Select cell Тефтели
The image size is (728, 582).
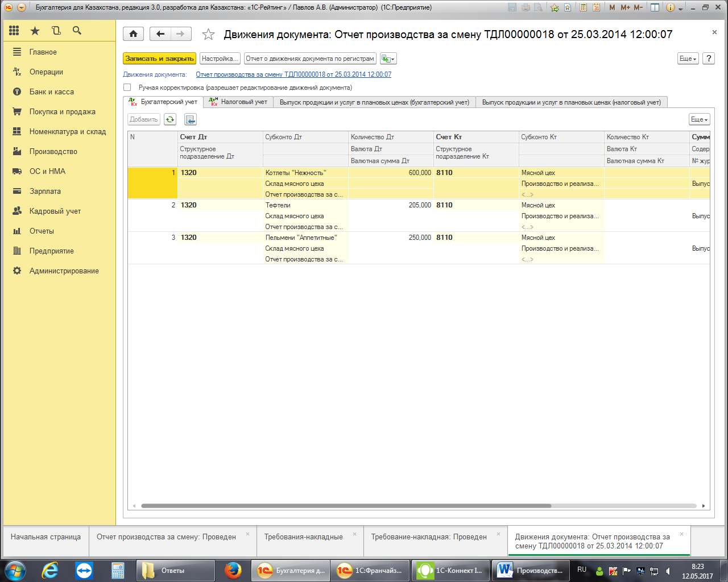click(x=306, y=205)
